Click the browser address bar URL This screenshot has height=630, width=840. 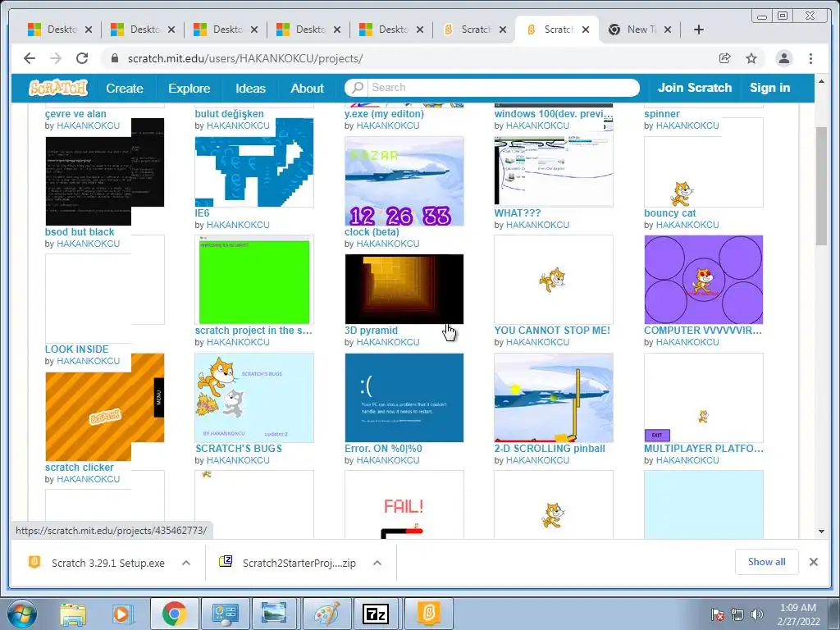(244, 58)
